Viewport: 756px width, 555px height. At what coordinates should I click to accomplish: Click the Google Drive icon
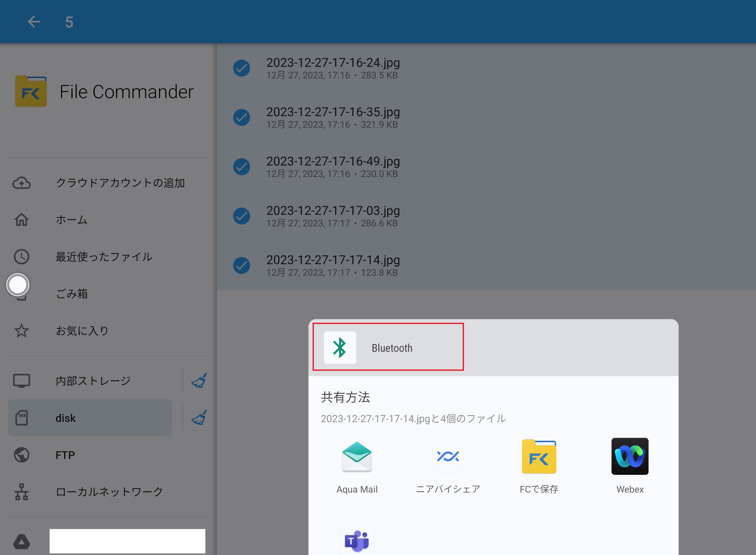tap(22, 542)
